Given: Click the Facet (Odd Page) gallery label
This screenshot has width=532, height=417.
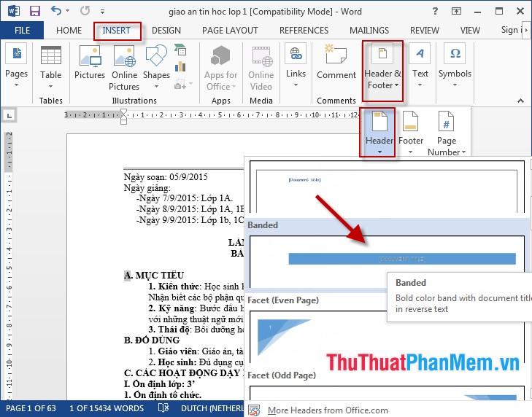Looking at the screenshot, I should pos(282,375).
